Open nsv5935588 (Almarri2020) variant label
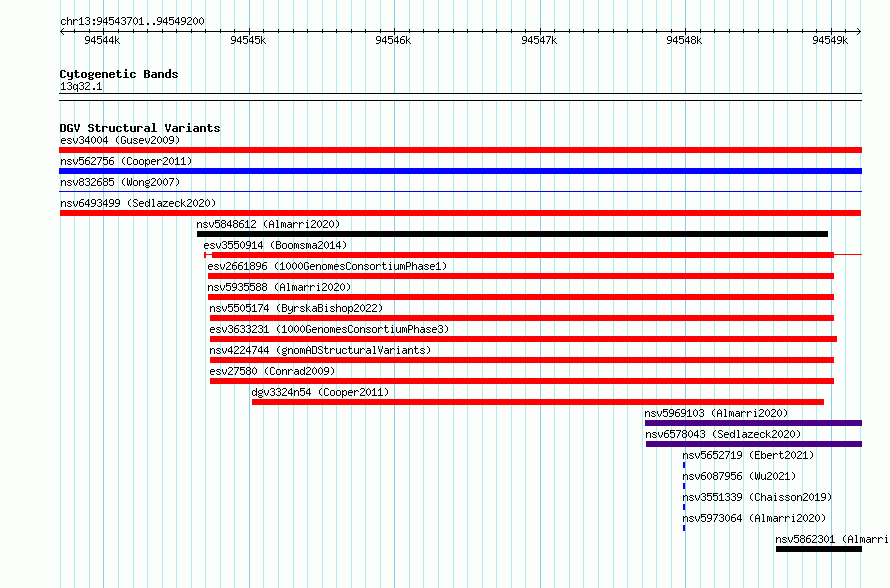Screen dimensions: 890x588 [x=279, y=287]
